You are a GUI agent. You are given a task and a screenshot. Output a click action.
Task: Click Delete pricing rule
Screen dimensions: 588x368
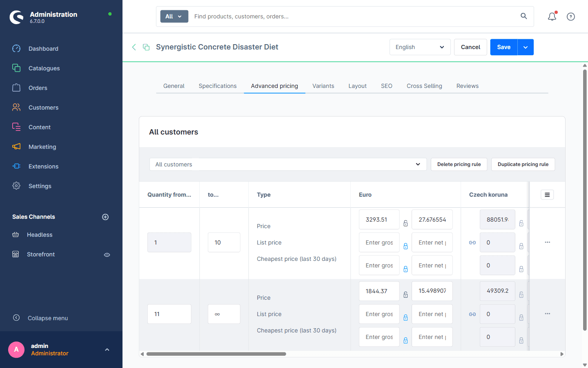459,164
